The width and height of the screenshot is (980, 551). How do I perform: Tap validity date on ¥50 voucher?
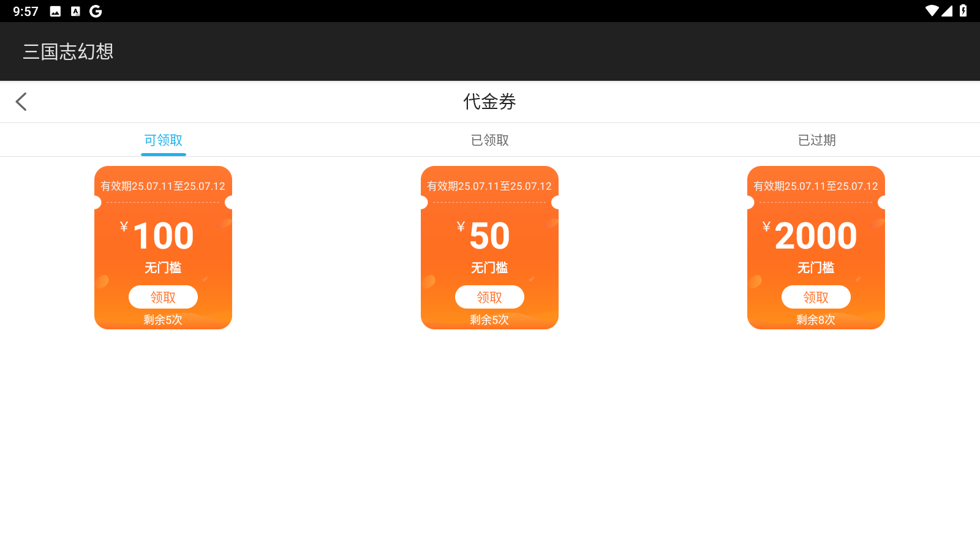click(x=489, y=186)
